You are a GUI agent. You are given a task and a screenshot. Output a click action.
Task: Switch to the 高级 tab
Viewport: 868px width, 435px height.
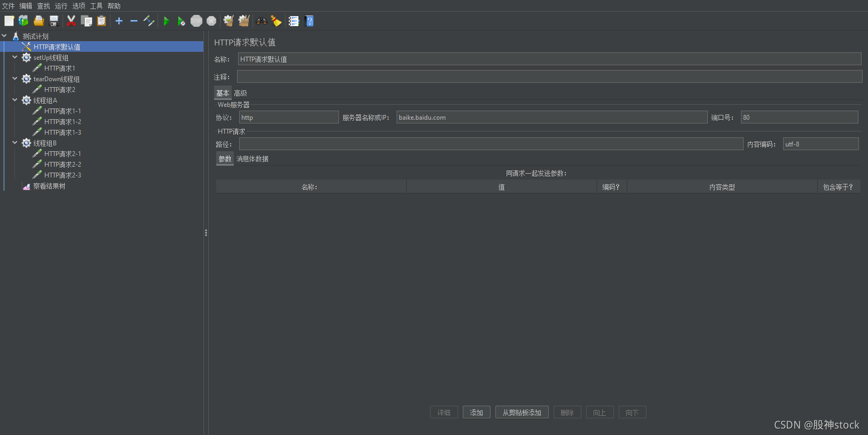240,93
